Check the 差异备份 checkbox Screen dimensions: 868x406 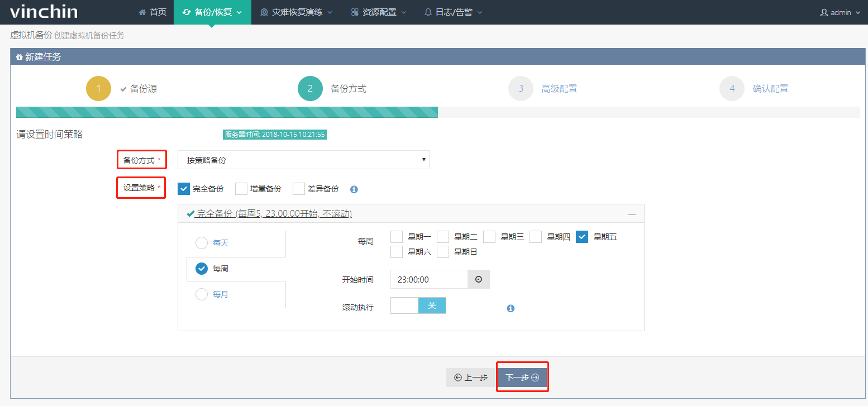pos(299,189)
